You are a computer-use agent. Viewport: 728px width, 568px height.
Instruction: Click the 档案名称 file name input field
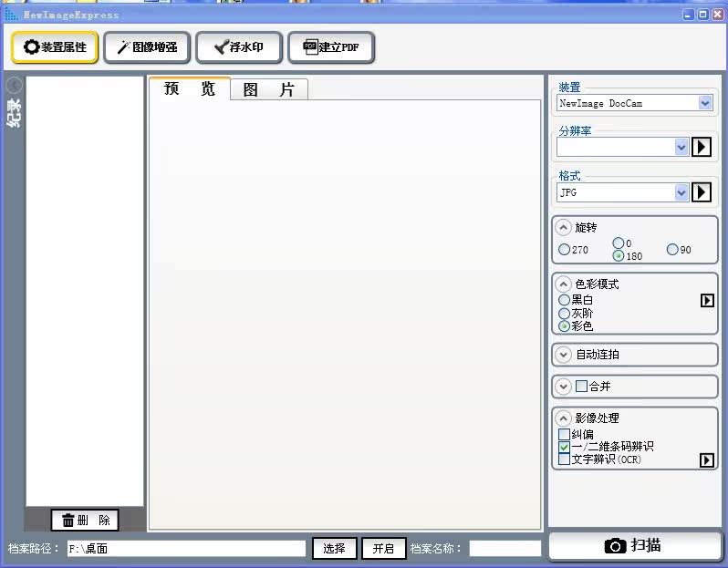505,549
